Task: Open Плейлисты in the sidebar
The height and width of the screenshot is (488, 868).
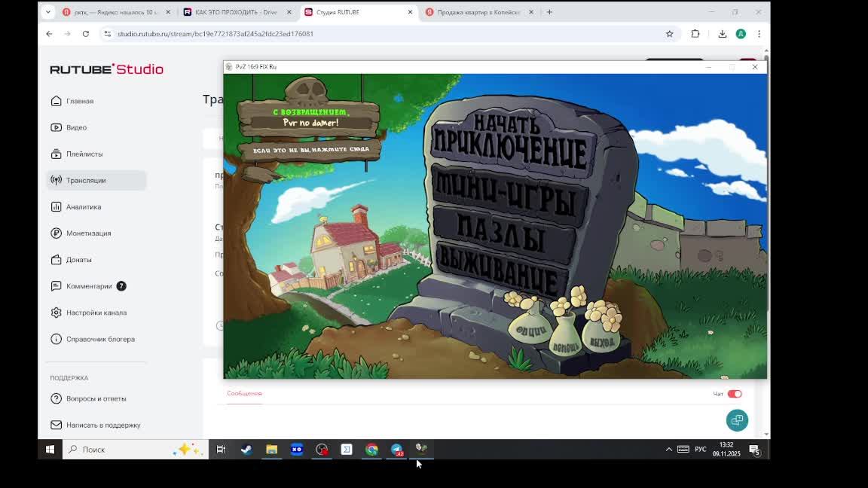Action: click(84, 154)
